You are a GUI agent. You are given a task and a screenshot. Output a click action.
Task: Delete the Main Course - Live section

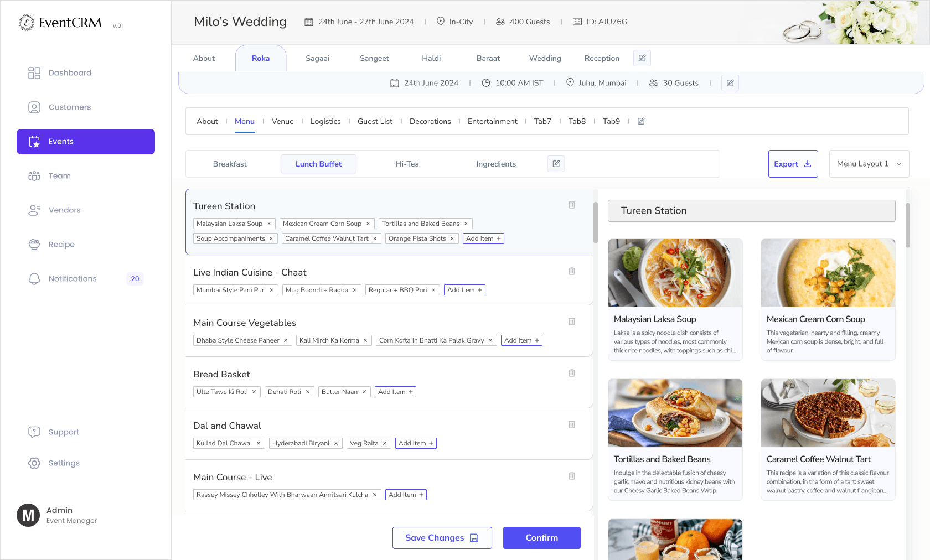coord(572,476)
